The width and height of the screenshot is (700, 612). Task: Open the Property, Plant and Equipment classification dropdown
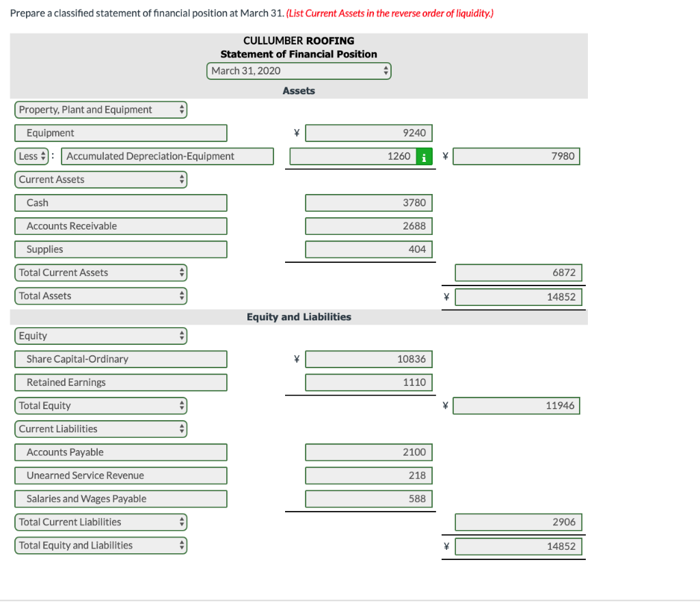[100, 109]
